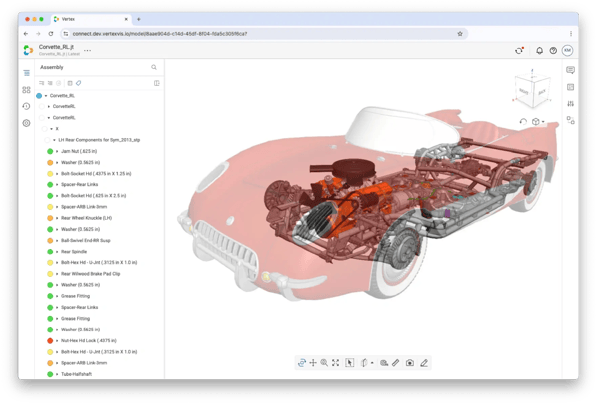600x406 pixels.
Task: Collapse the X node arrow
Action: (x=52, y=129)
